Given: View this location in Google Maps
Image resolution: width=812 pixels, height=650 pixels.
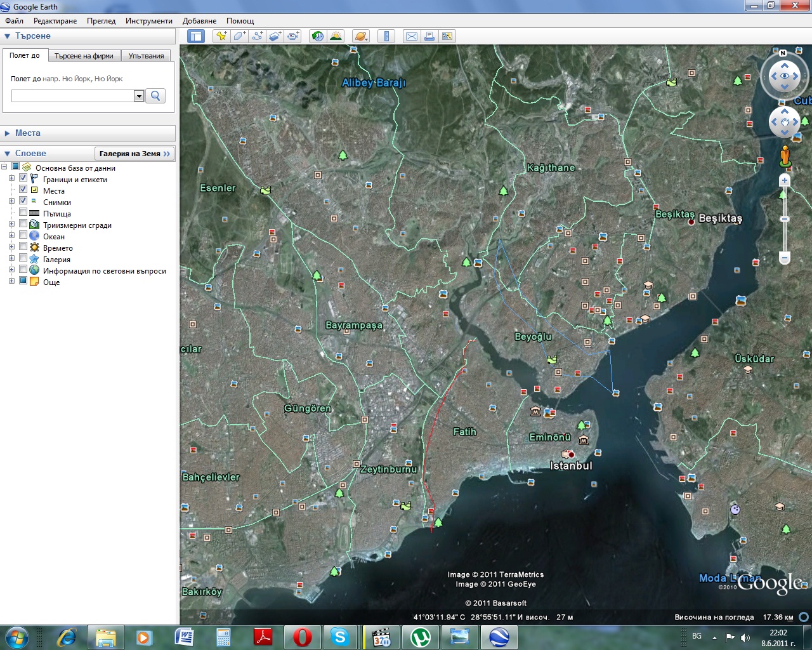Looking at the screenshot, I should point(447,36).
